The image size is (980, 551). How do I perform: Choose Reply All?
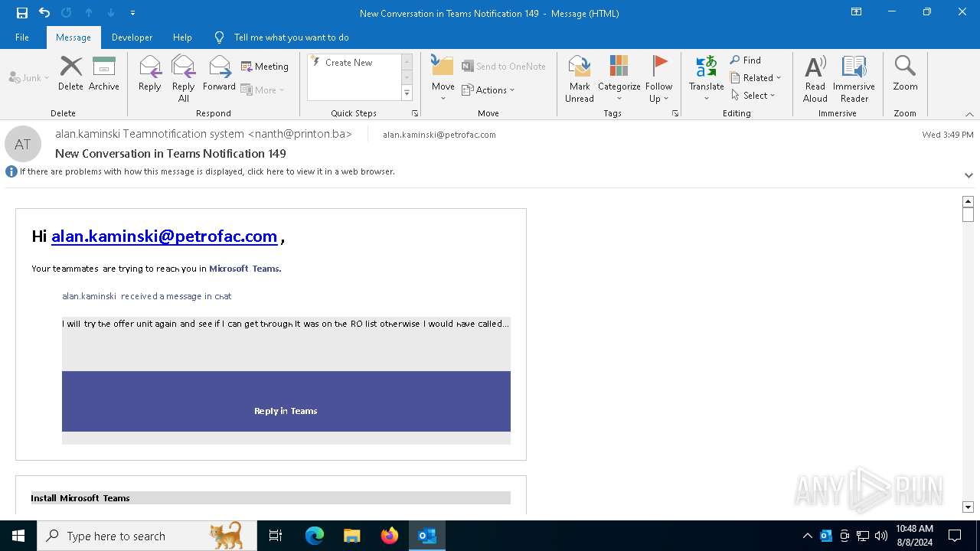coord(184,79)
